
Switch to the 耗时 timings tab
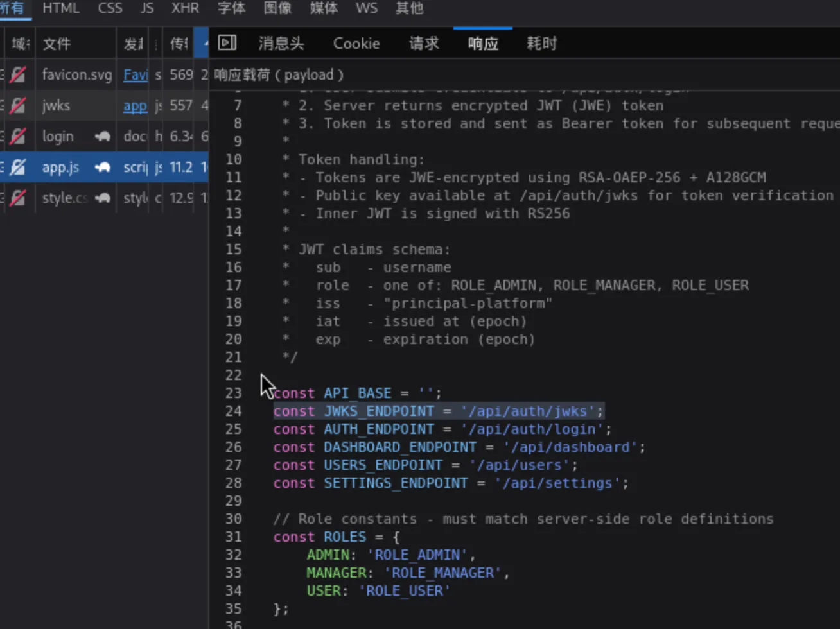[x=541, y=43]
